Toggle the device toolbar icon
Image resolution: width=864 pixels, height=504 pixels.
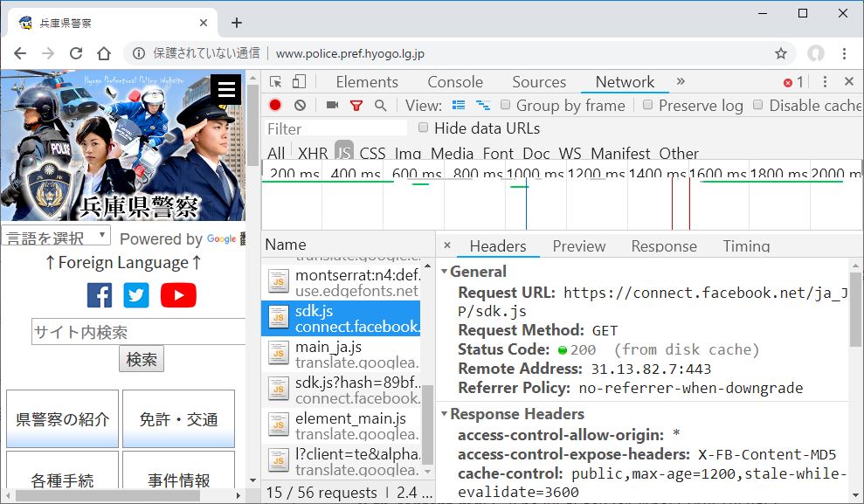[x=299, y=82]
